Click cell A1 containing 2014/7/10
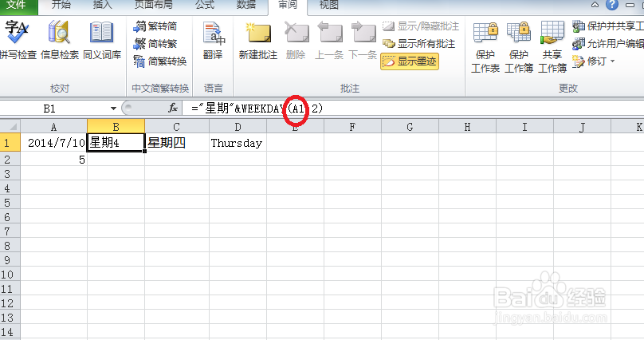Viewport: 644px width, 340px height. tap(54, 143)
